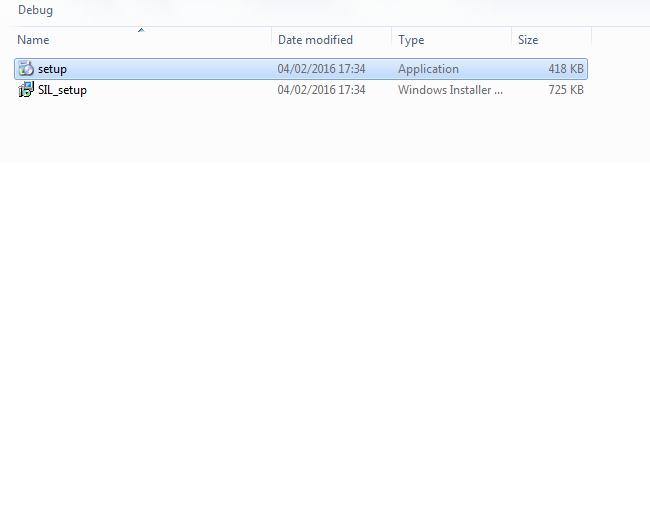Viewport: 650px width, 531px height.
Task: Click the 'setup' file name
Action: point(52,69)
